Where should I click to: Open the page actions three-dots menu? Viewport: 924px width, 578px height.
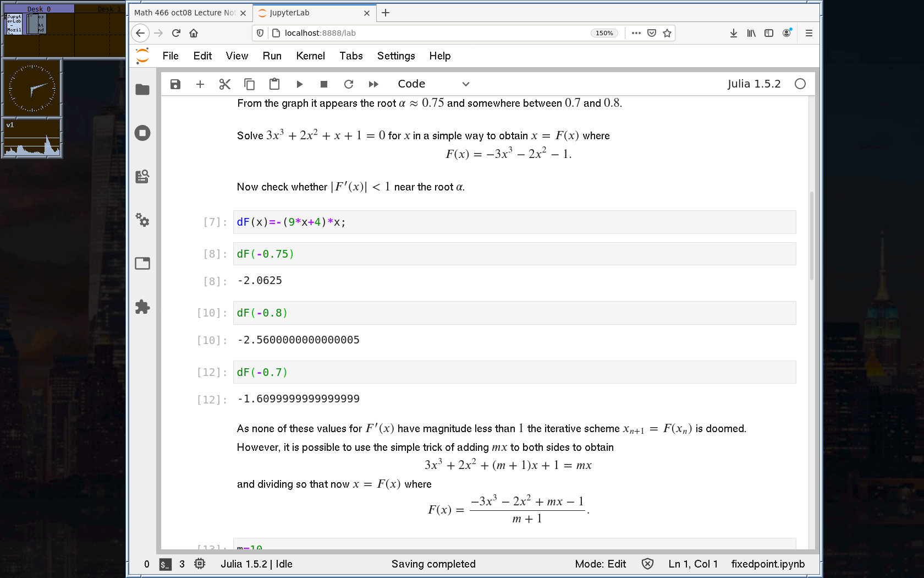pyautogui.click(x=636, y=33)
